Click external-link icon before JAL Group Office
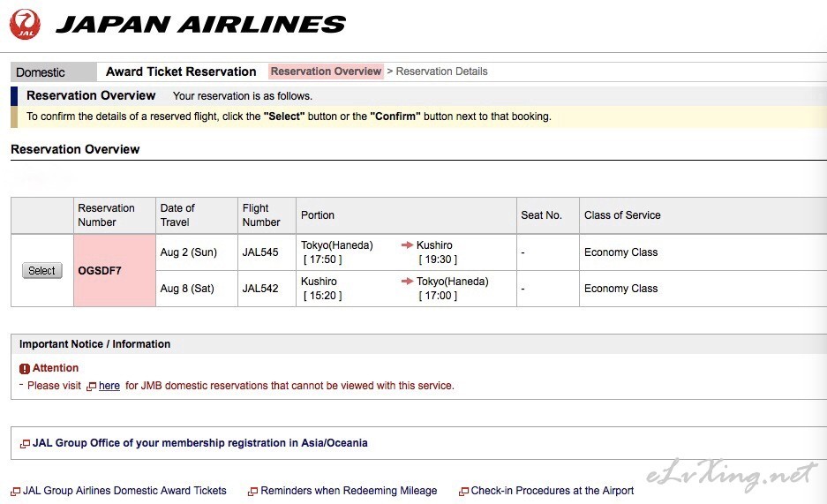Screen dimensions: 827x504 point(25,444)
